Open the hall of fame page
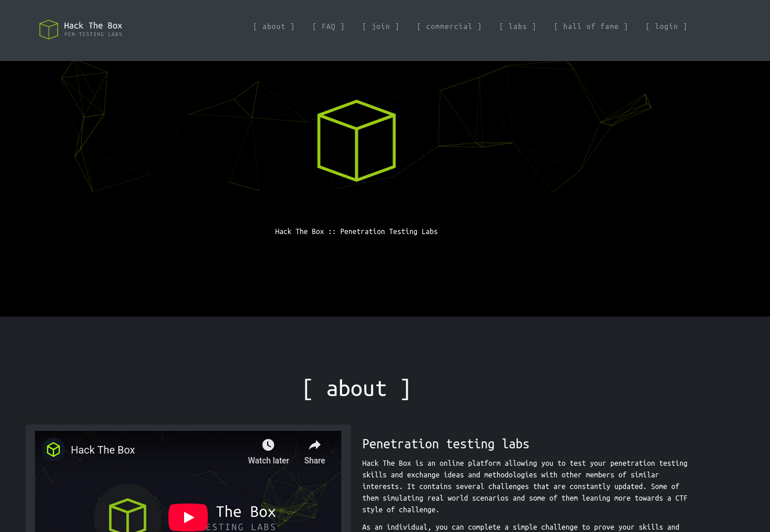This screenshot has height=532, width=770. [591, 27]
